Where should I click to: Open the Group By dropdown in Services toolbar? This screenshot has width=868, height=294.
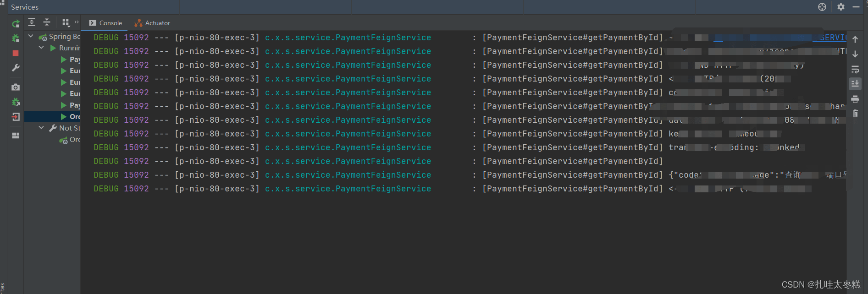click(x=66, y=22)
